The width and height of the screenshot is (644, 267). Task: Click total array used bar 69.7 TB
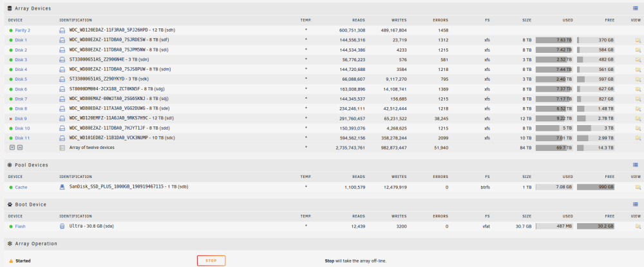[554, 148]
